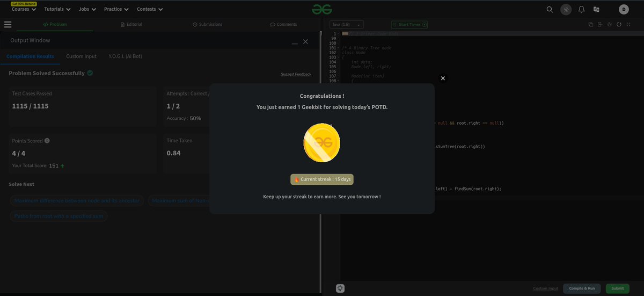Screen dimensions: 644x296
Task: Expand the Practice menu
Action: pos(116,9)
